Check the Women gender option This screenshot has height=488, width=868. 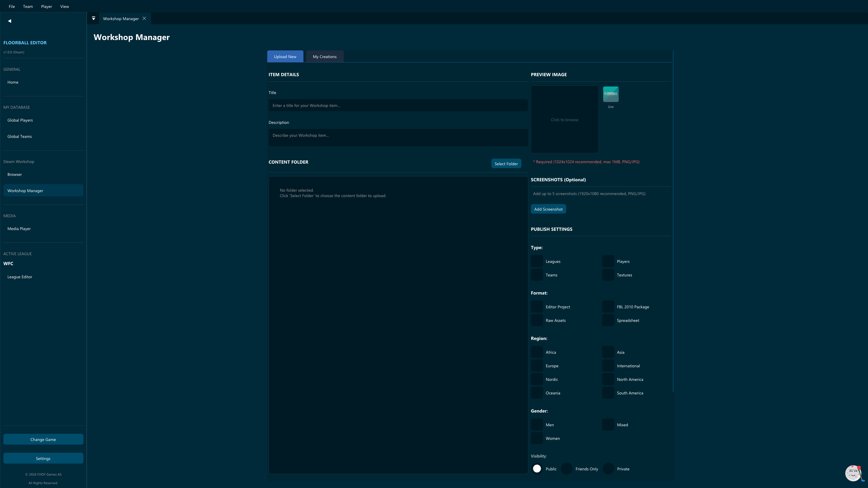click(537, 438)
